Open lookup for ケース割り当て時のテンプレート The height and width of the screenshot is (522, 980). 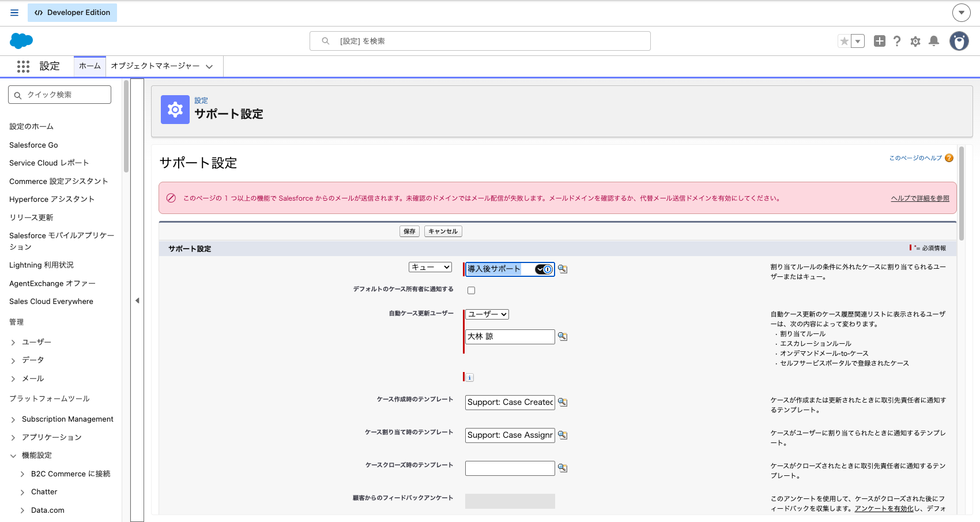point(563,435)
